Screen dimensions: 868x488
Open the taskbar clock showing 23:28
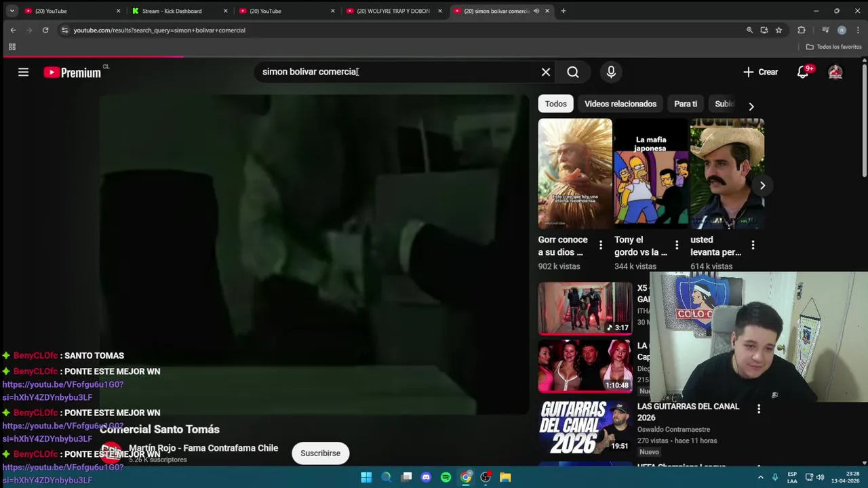pyautogui.click(x=845, y=477)
